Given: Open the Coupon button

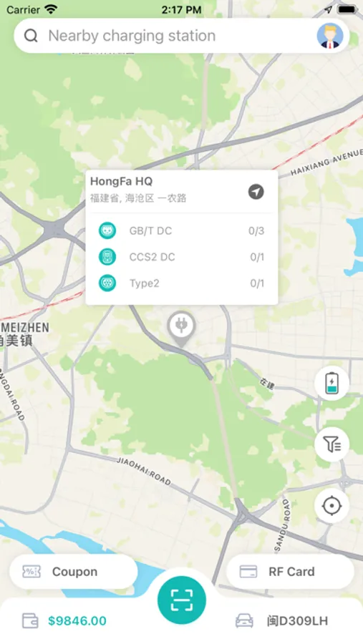Looking at the screenshot, I should pos(74,571).
